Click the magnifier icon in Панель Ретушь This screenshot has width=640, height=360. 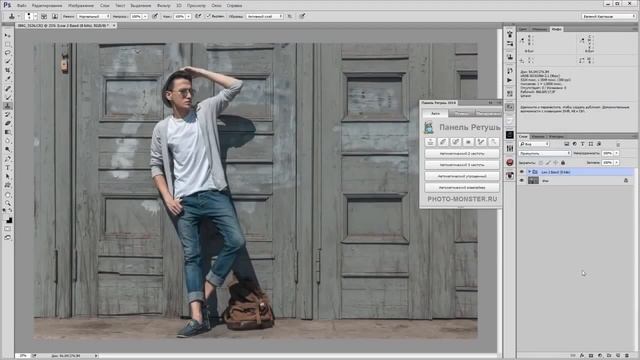tap(493, 142)
